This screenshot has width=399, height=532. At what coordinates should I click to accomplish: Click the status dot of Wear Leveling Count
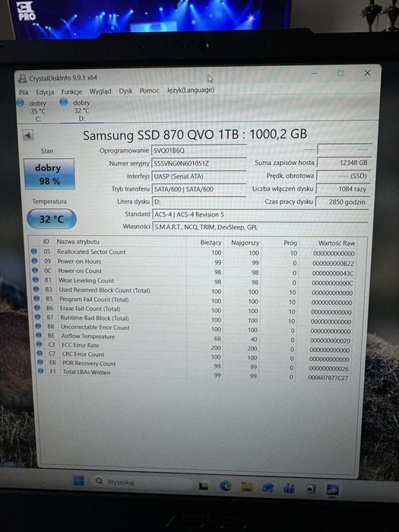tap(36, 280)
